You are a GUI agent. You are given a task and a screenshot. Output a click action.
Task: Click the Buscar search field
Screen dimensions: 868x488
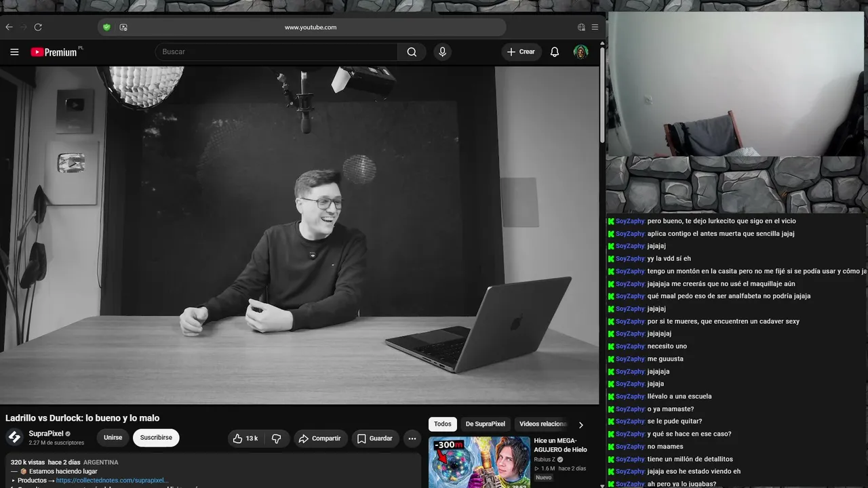[x=277, y=52]
